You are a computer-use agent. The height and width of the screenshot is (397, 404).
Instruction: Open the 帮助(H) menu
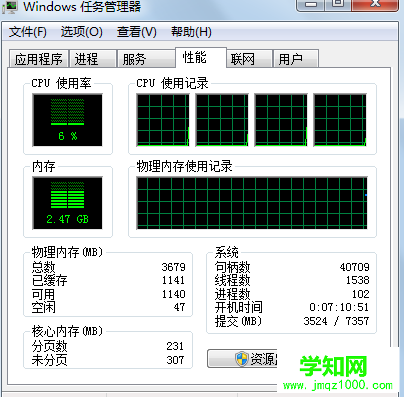[191, 32]
